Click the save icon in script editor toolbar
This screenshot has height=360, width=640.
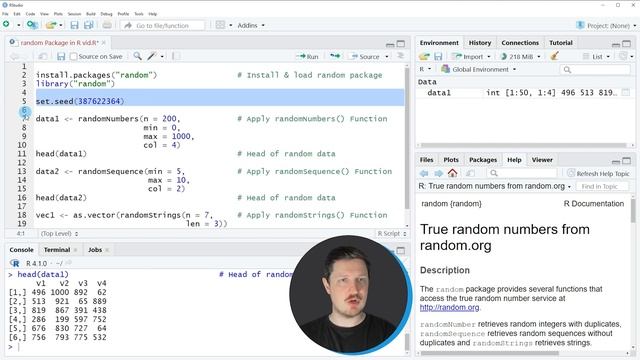(x=61, y=56)
